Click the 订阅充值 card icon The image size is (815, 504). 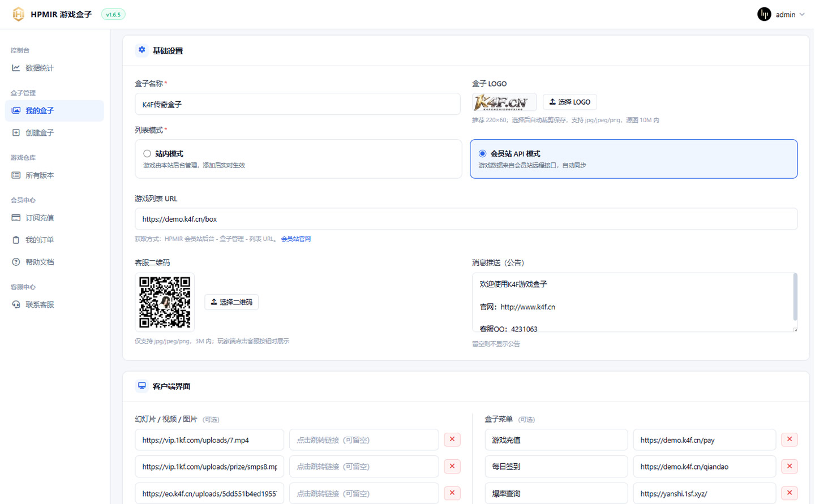16,218
